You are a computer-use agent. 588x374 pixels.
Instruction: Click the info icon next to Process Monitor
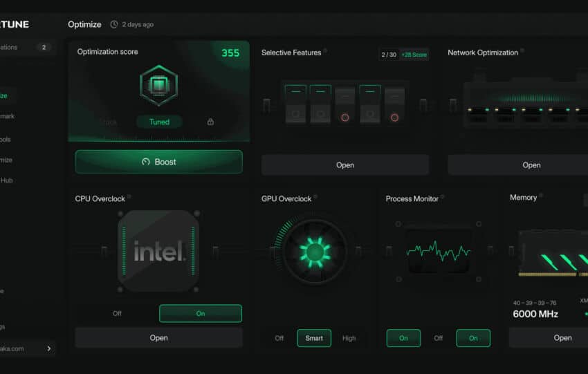tap(443, 196)
